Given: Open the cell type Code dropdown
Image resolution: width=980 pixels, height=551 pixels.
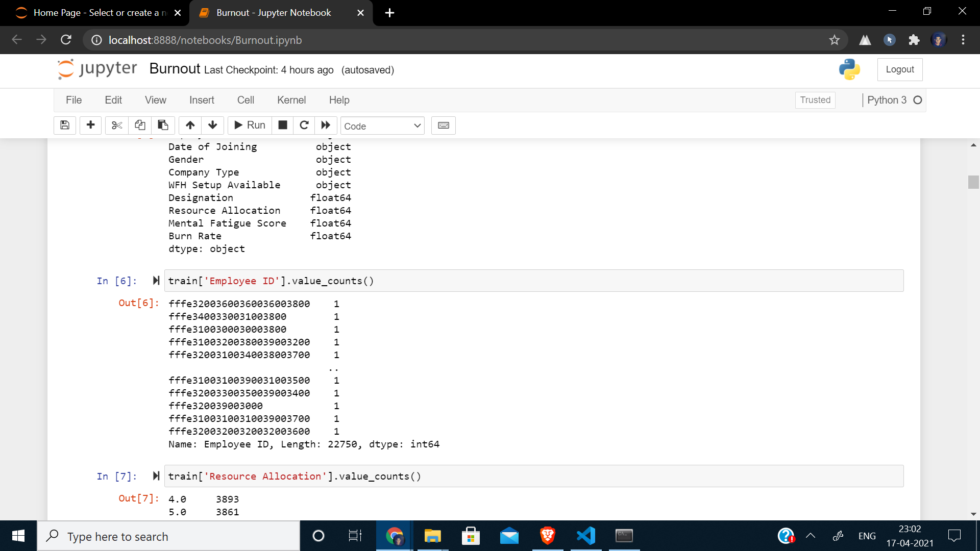Looking at the screenshot, I should (382, 126).
